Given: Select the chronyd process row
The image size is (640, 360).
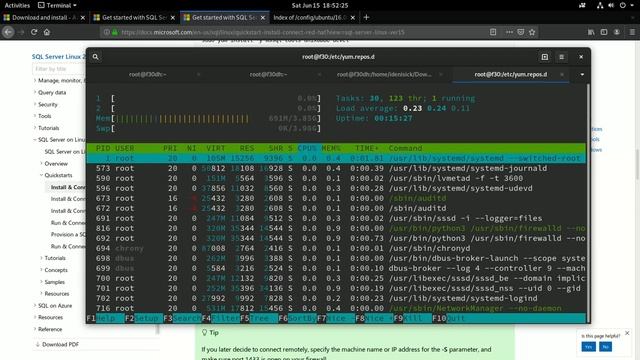Looking at the screenshot, I should click(x=336, y=248).
